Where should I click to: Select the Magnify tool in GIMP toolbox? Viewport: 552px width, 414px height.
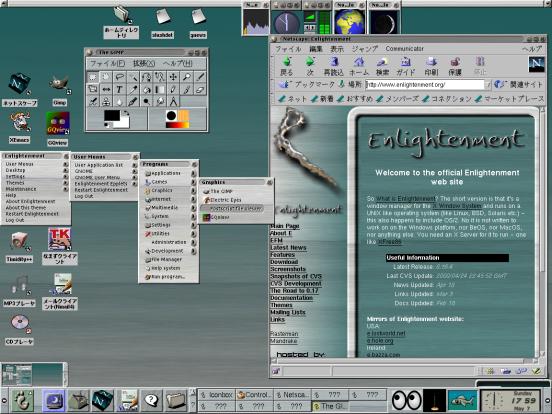[x=186, y=77]
